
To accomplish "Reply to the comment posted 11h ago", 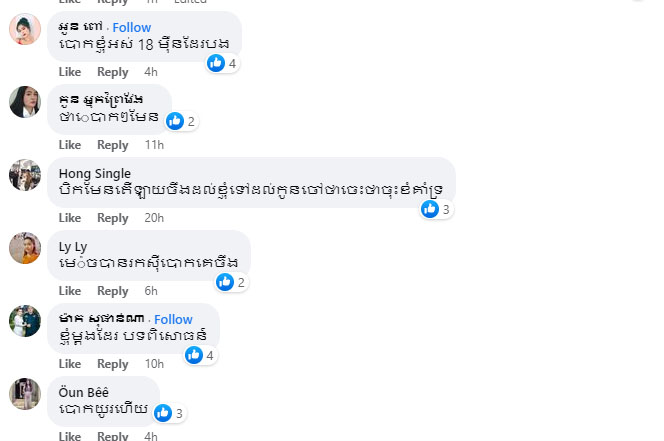I will tap(113, 145).
